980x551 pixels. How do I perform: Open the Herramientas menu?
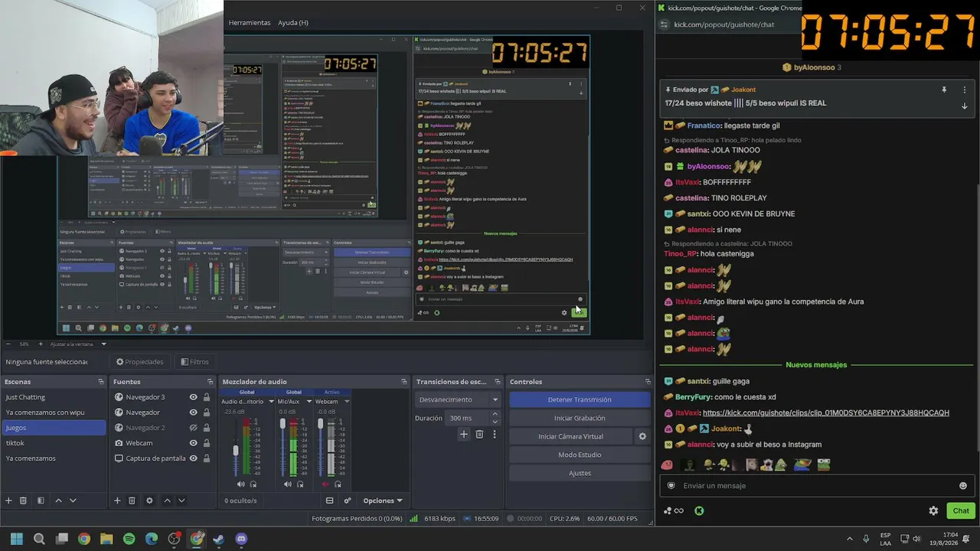[250, 23]
